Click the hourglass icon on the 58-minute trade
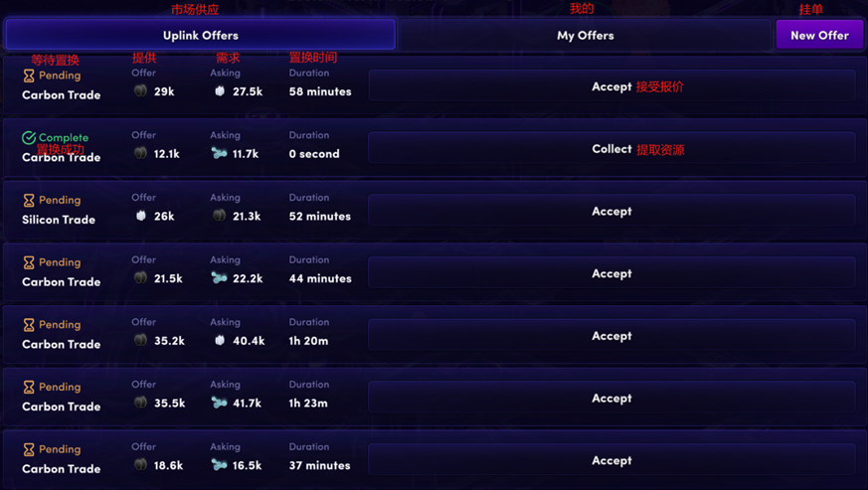This screenshot has height=490, width=868. pyautogui.click(x=29, y=76)
